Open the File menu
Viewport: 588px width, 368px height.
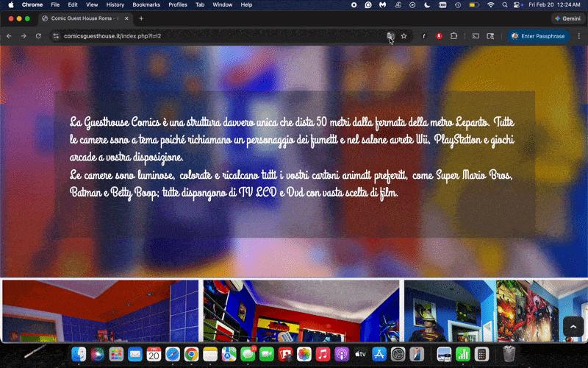pyautogui.click(x=55, y=5)
